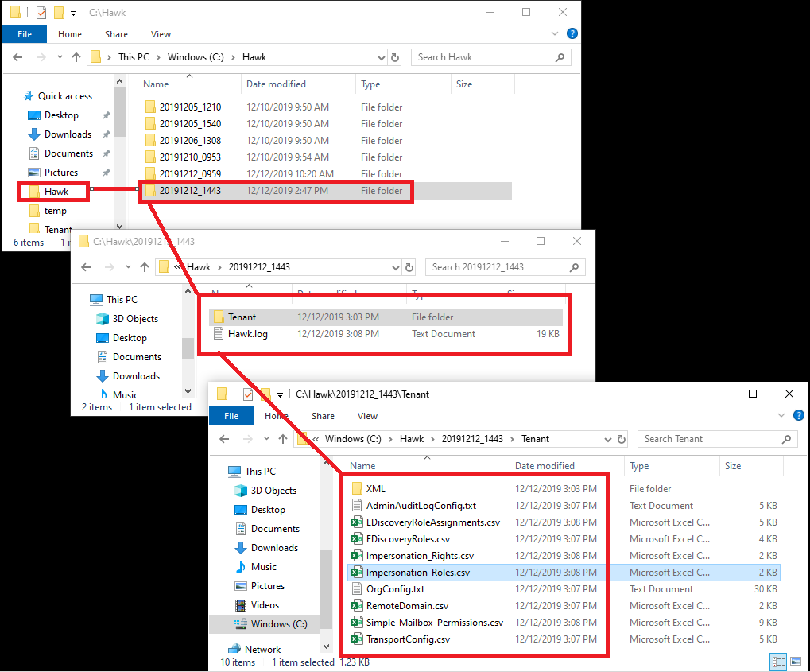Click the Search Hawk field
This screenshot has height=672, width=810.
(490, 57)
